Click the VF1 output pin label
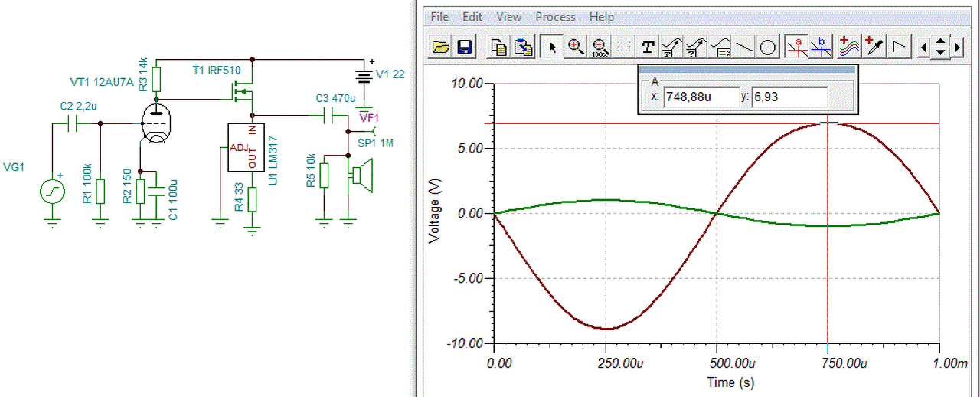The height and width of the screenshot is (397, 980). pos(369,117)
